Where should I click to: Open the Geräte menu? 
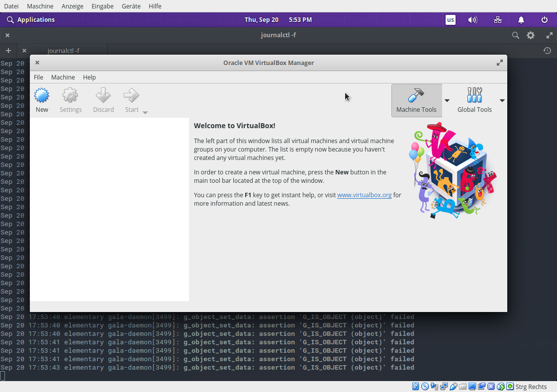click(x=131, y=6)
